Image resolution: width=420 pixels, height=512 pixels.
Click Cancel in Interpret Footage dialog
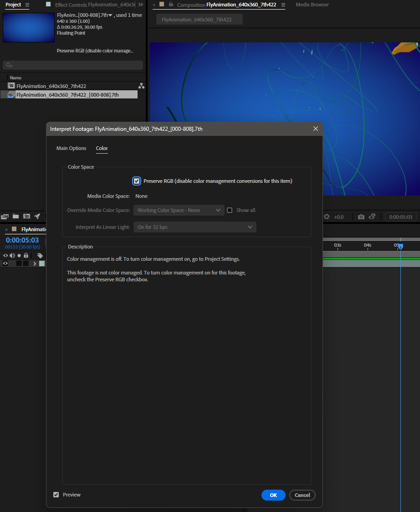(302, 495)
